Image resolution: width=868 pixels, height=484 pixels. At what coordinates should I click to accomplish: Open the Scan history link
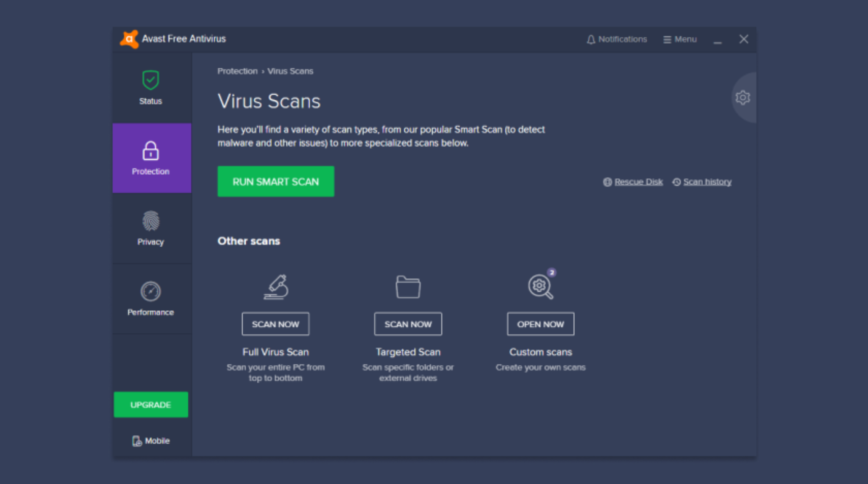coord(702,182)
